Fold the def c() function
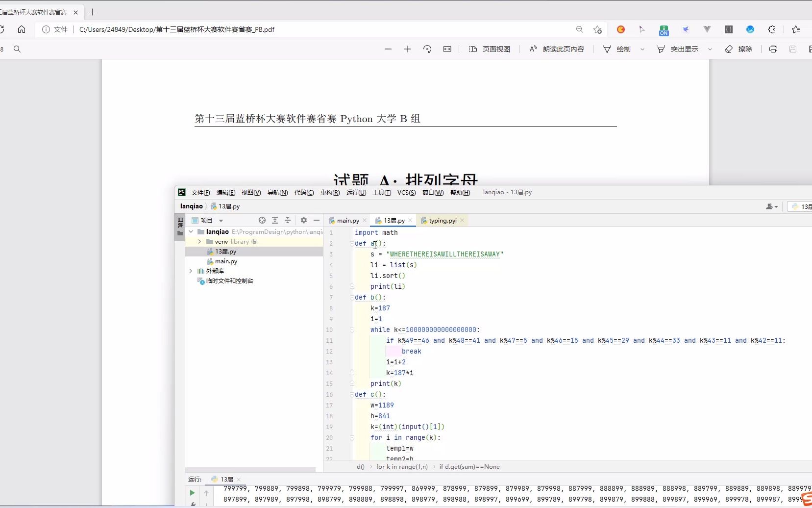The width and height of the screenshot is (812, 508). pyautogui.click(x=352, y=395)
